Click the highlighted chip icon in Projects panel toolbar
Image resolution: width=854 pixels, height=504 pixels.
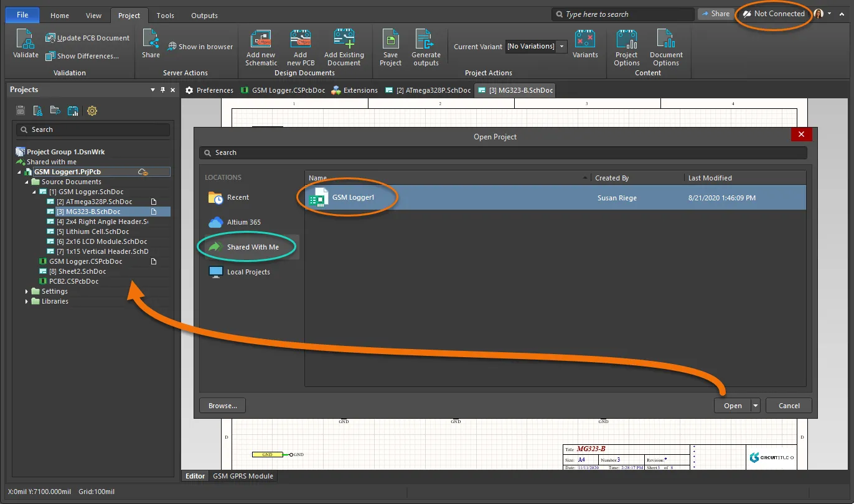(73, 111)
